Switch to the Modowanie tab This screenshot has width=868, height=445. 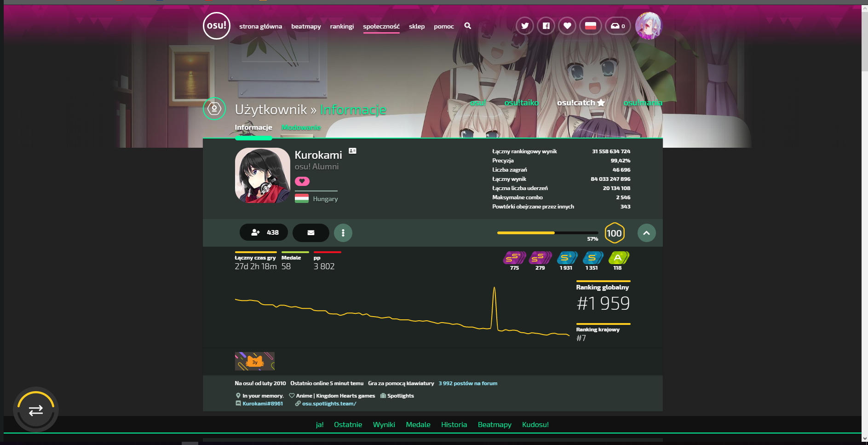coord(301,127)
